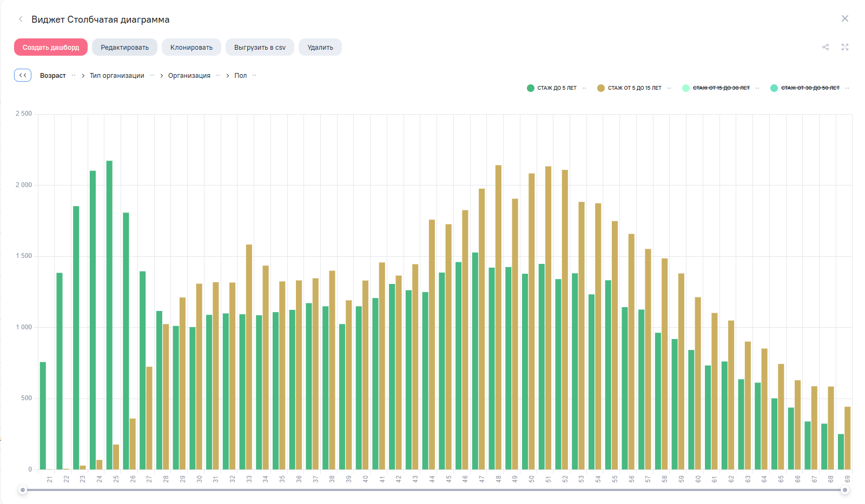Open fullscreen mode via expand icon
The image size is (865, 504).
click(845, 48)
